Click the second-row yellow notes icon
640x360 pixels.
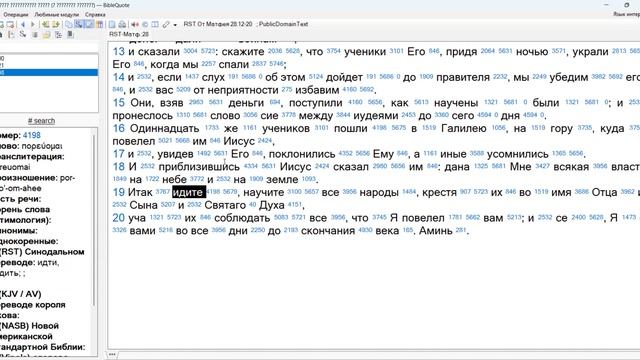(x=46, y=35)
